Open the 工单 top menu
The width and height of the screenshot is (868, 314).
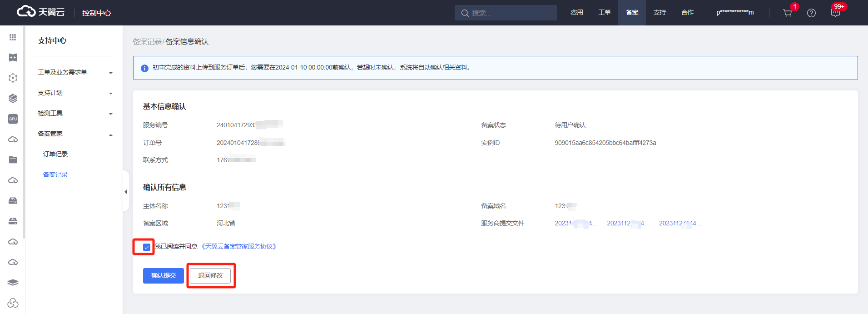click(605, 13)
